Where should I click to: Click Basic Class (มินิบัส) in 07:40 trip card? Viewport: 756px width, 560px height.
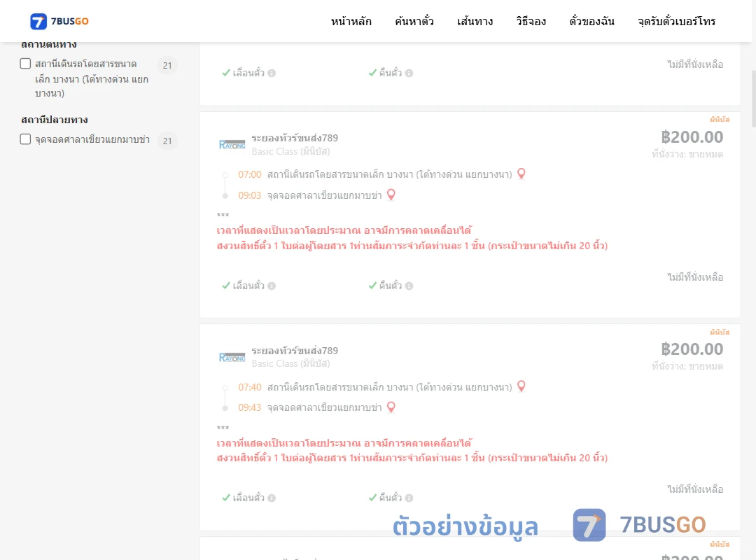tap(290, 364)
